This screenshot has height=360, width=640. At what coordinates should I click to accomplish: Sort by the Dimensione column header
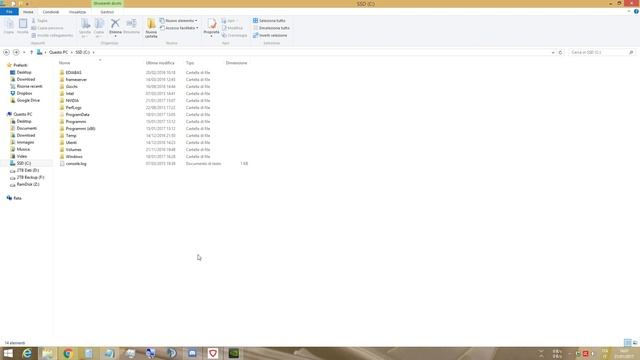(237, 63)
